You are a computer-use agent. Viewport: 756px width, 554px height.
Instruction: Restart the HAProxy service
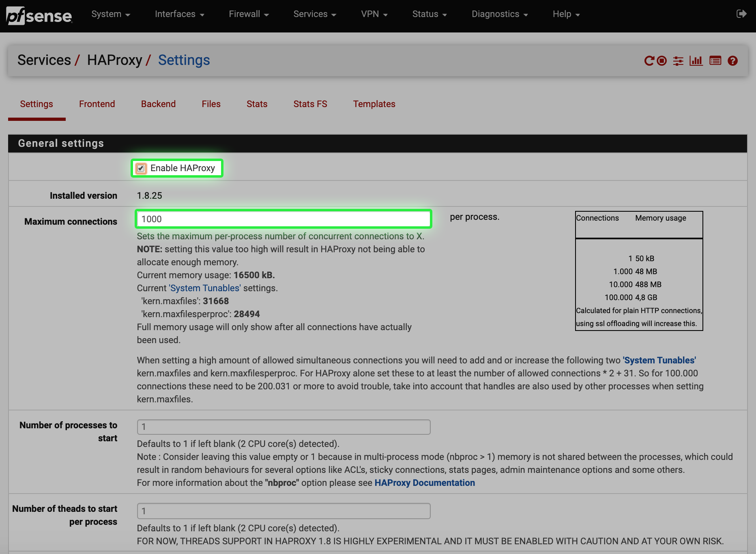649,61
